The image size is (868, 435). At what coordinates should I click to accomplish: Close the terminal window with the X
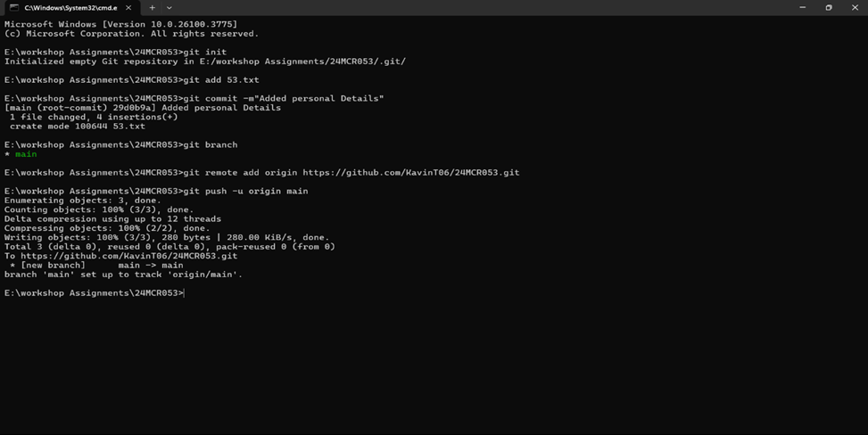(855, 7)
